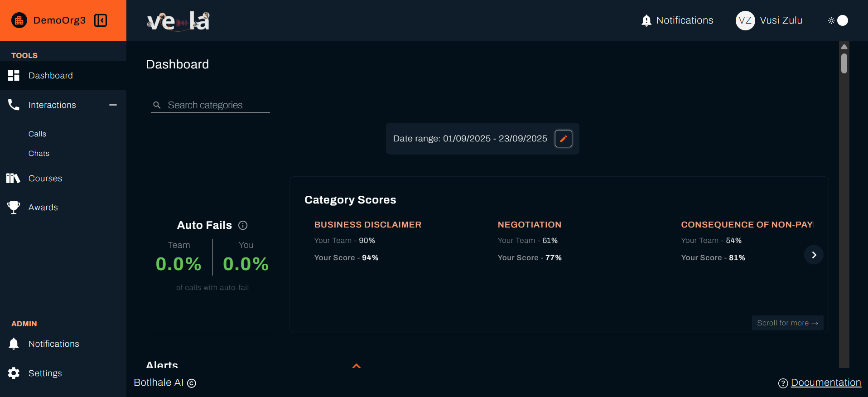The width and height of the screenshot is (868, 397).
Task: Click the top bar notifications bell icon
Action: click(x=646, y=20)
